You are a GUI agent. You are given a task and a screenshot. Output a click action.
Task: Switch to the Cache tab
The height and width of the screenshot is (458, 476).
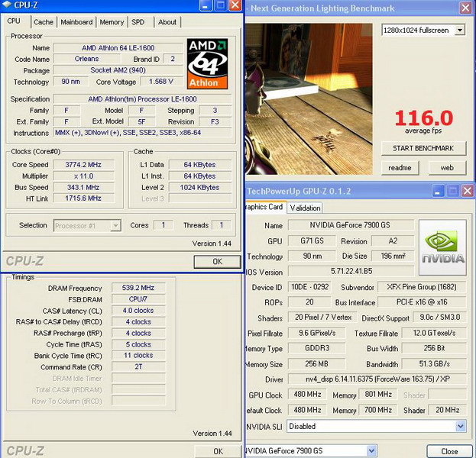44,22
